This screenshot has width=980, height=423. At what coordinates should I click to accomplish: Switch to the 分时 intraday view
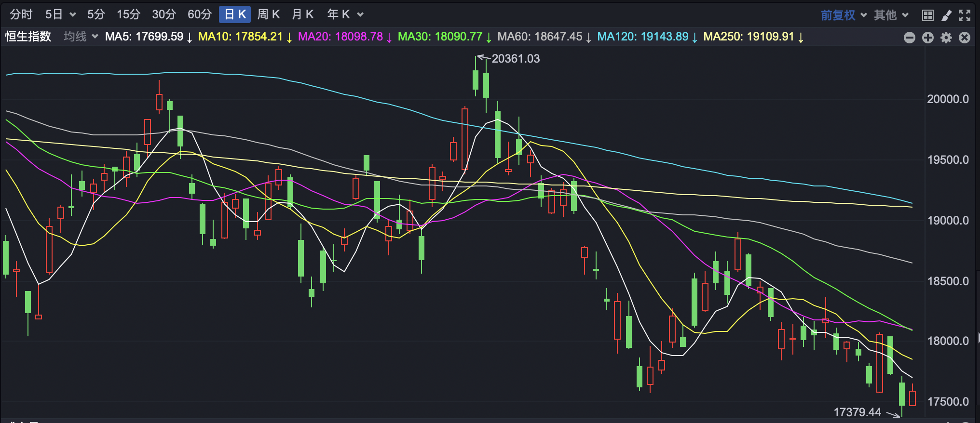coord(21,14)
